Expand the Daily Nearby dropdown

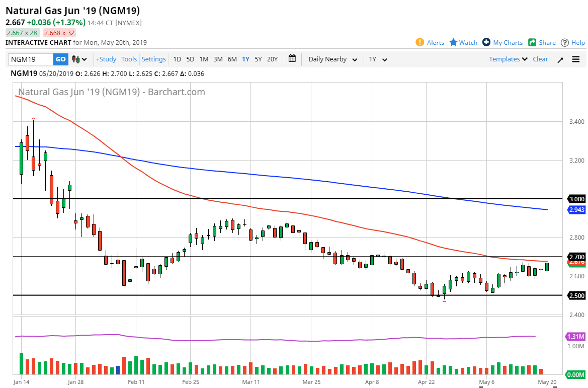(333, 59)
